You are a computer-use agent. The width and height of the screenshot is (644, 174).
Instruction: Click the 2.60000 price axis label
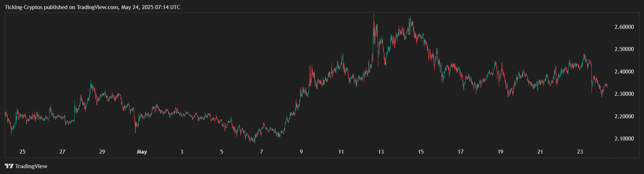click(x=624, y=27)
